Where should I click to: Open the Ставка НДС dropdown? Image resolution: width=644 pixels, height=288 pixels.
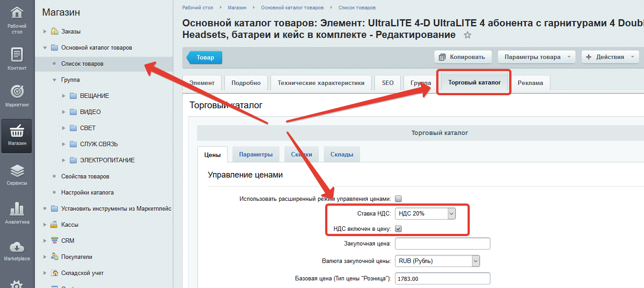(425, 214)
